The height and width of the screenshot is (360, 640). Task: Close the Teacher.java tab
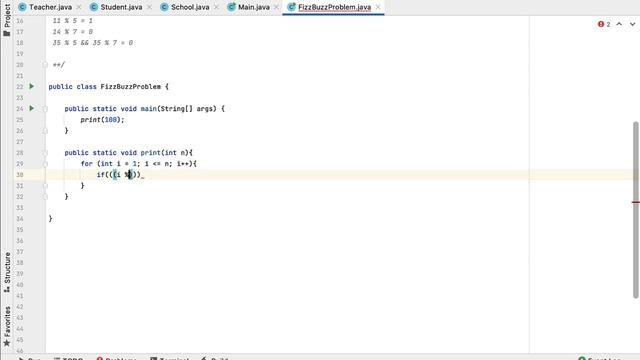79,7
